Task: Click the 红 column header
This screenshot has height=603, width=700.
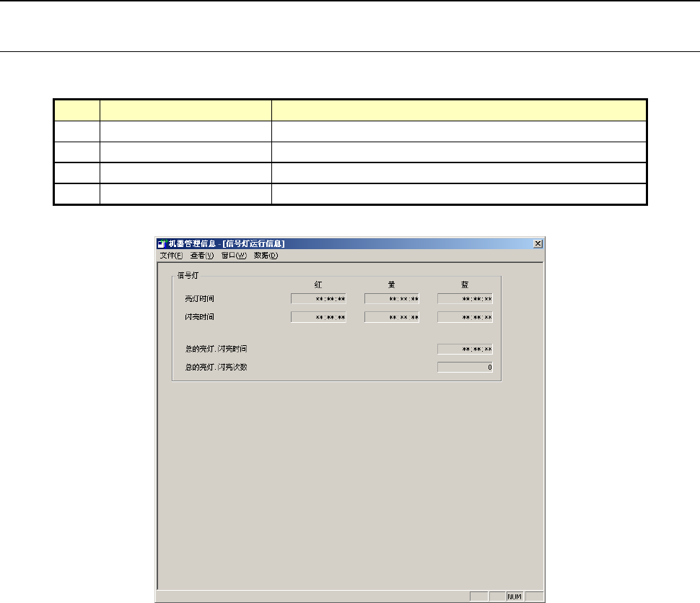Action: [318, 285]
